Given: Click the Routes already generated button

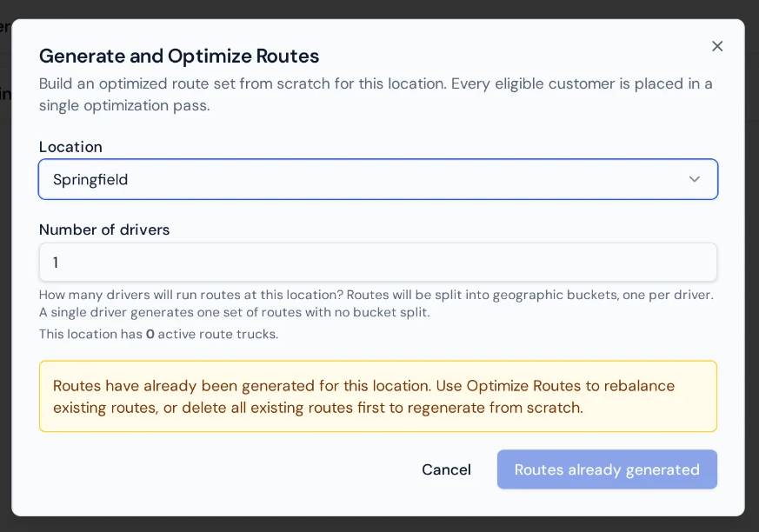Looking at the screenshot, I should [607, 469].
